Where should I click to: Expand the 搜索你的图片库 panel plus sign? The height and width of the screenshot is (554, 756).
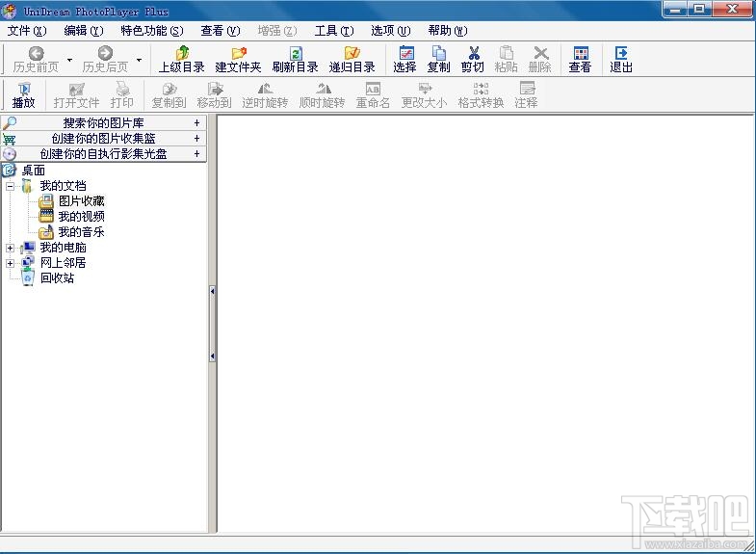pyautogui.click(x=196, y=123)
